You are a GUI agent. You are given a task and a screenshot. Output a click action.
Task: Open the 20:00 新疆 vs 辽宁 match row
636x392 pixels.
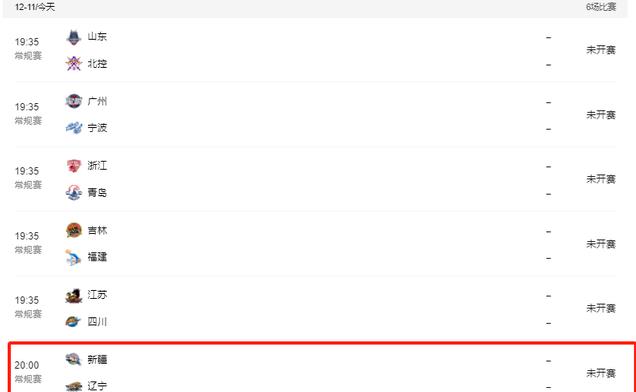[x=322, y=368]
